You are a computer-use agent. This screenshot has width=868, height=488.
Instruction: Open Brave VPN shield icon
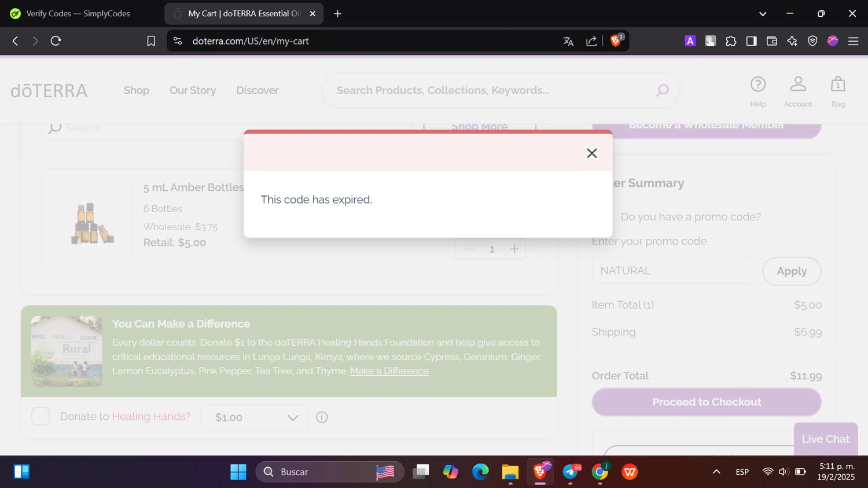point(812,41)
